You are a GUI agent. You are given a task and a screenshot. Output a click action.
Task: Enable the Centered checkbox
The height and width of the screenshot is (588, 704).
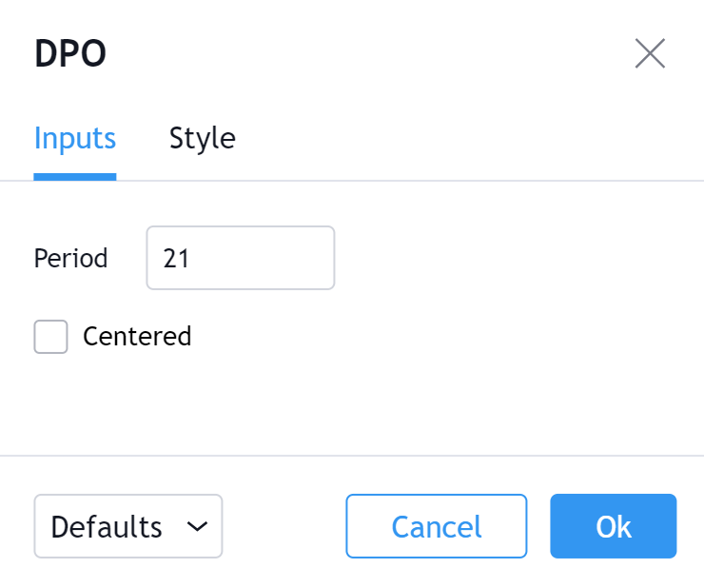pyautogui.click(x=51, y=337)
